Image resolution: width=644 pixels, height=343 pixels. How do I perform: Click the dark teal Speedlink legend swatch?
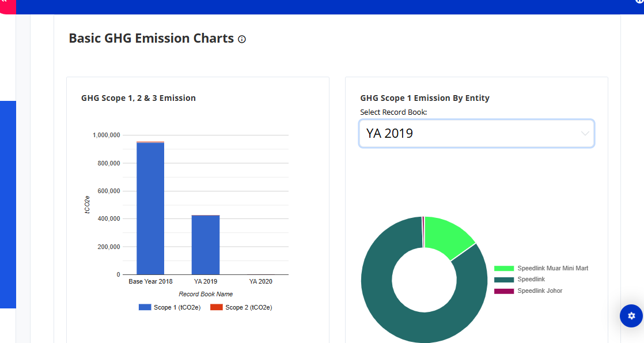(503, 280)
